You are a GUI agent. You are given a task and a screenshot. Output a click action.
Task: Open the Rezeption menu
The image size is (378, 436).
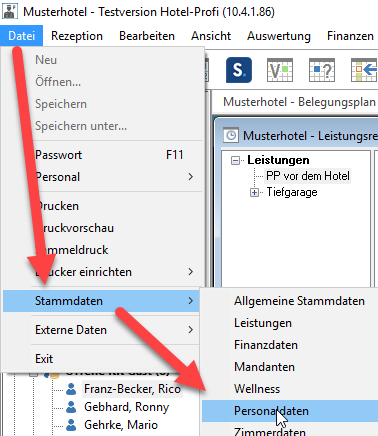click(x=77, y=36)
